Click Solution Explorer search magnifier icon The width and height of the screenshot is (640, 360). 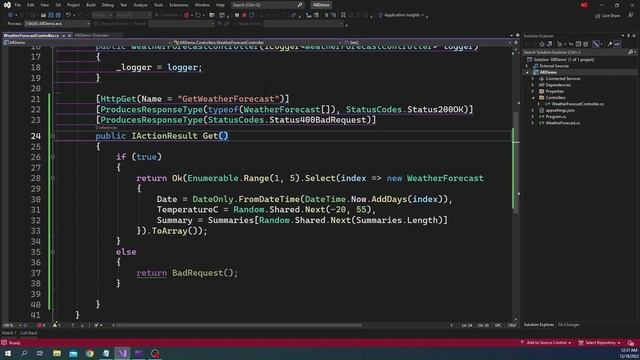coord(630,52)
